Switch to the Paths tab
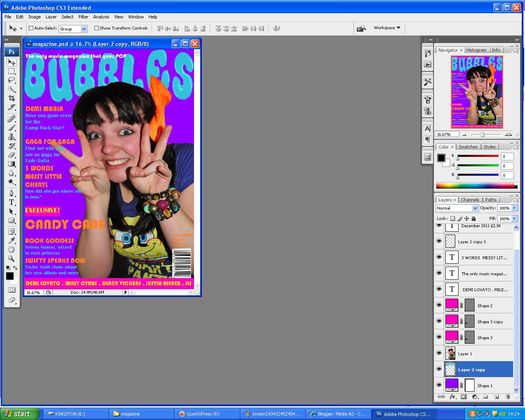 point(491,200)
